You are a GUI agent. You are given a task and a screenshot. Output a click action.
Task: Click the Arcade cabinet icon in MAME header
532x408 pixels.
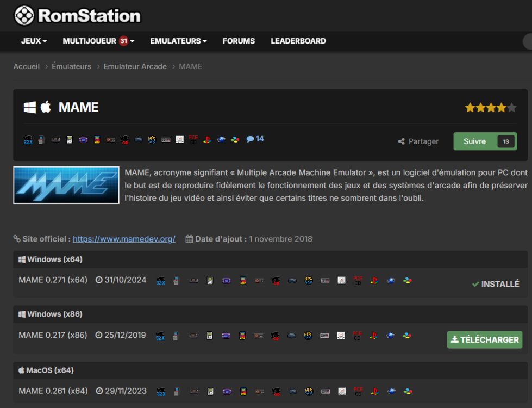point(41,140)
